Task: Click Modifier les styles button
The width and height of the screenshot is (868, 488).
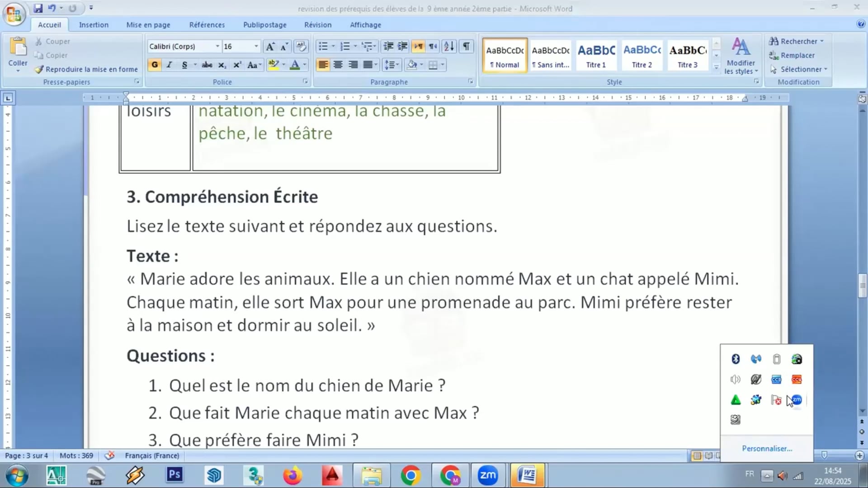Action: pos(741,56)
